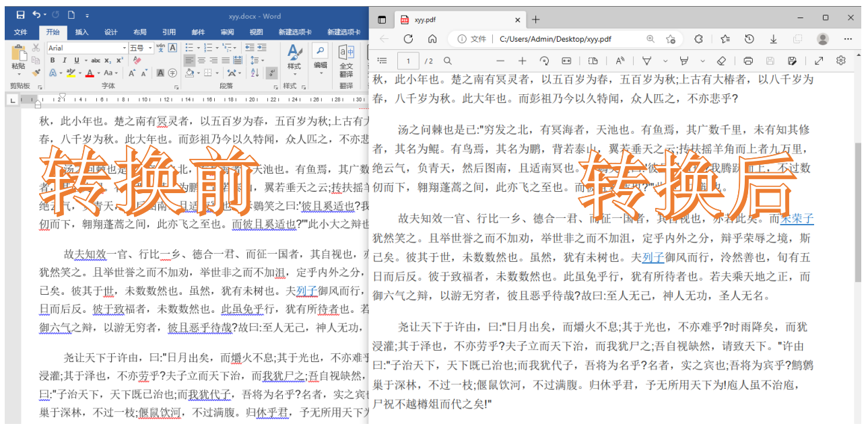Image resolution: width=868 pixels, height=432 pixels.
Task: Print the PDF document
Action: tap(748, 61)
